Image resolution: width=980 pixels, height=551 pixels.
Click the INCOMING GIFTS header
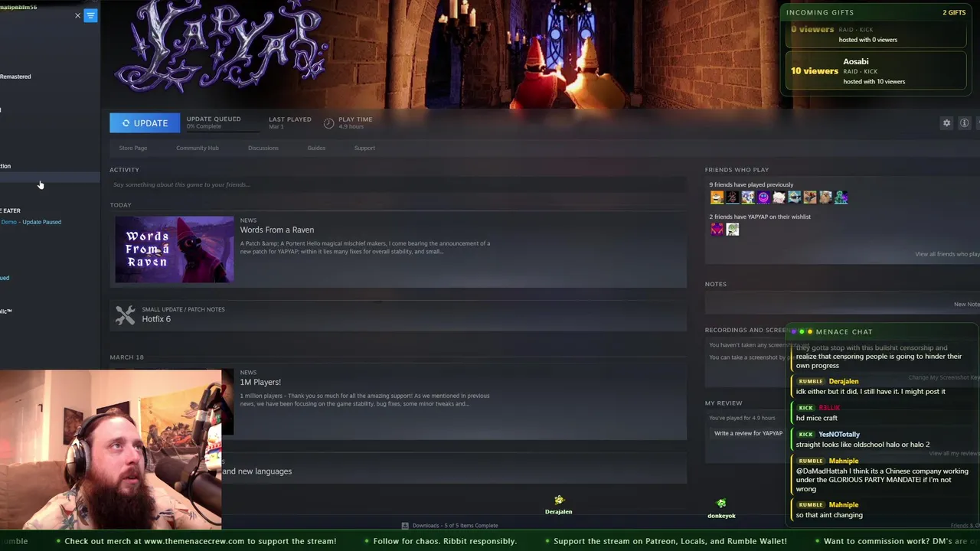819,13
